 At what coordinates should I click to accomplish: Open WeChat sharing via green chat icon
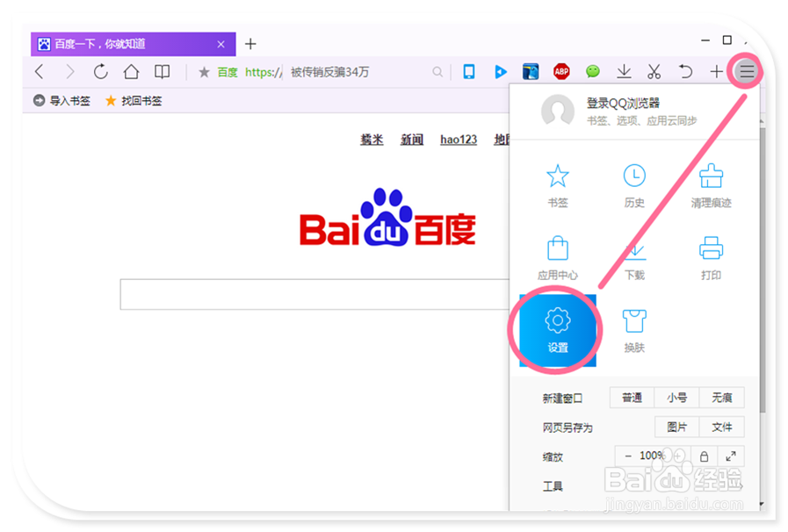tap(592, 72)
